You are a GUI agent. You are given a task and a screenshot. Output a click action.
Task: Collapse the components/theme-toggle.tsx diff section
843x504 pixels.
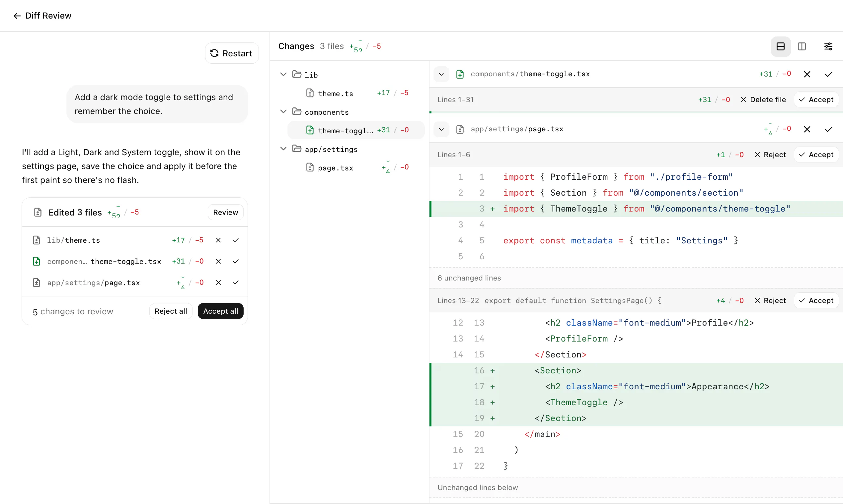(441, 74)
